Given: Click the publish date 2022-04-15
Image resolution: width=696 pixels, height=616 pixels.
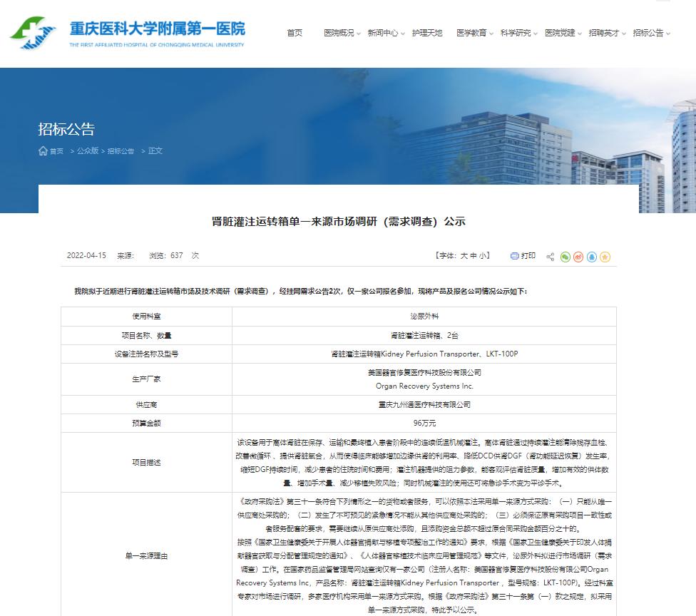Looking at the screenshot, I should pos(86,256).
